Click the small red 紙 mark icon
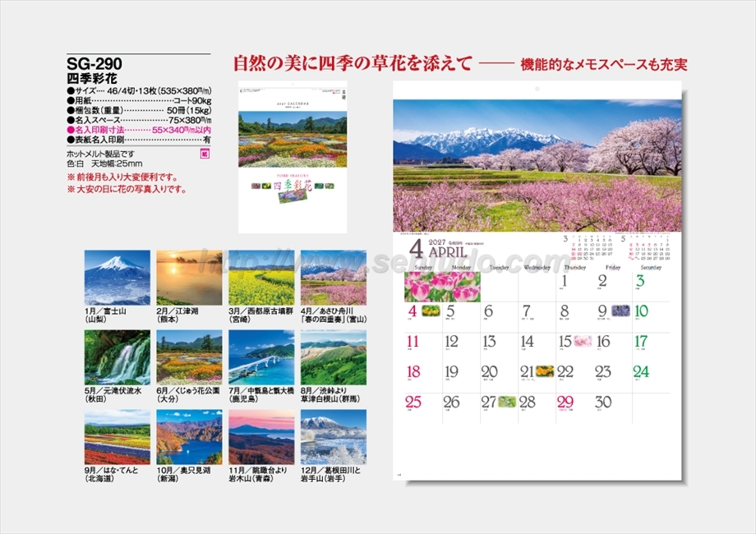 click(x=205, y=154)
